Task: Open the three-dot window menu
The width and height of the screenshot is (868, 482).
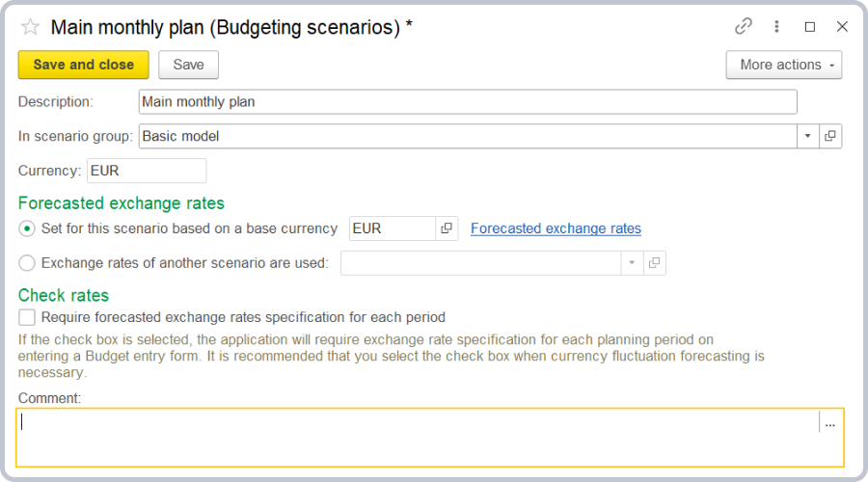Action: pos(776,27)
